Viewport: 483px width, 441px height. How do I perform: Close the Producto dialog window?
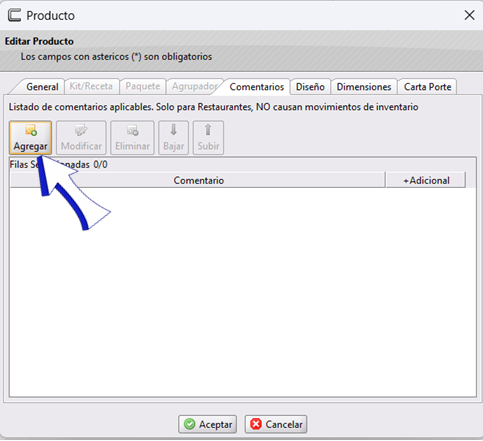tap(469, 15)
